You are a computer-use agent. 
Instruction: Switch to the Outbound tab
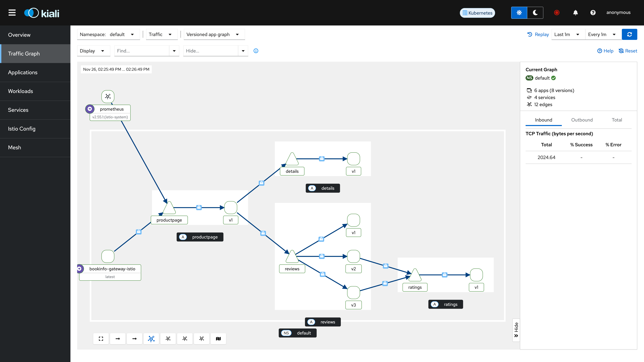[x=582, y=120]
